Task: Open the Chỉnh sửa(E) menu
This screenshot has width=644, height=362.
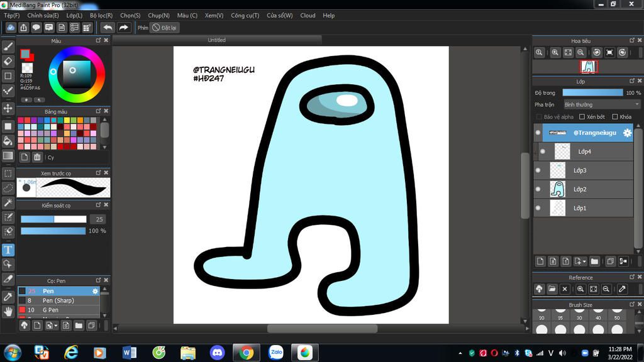Action: [43, 16]
